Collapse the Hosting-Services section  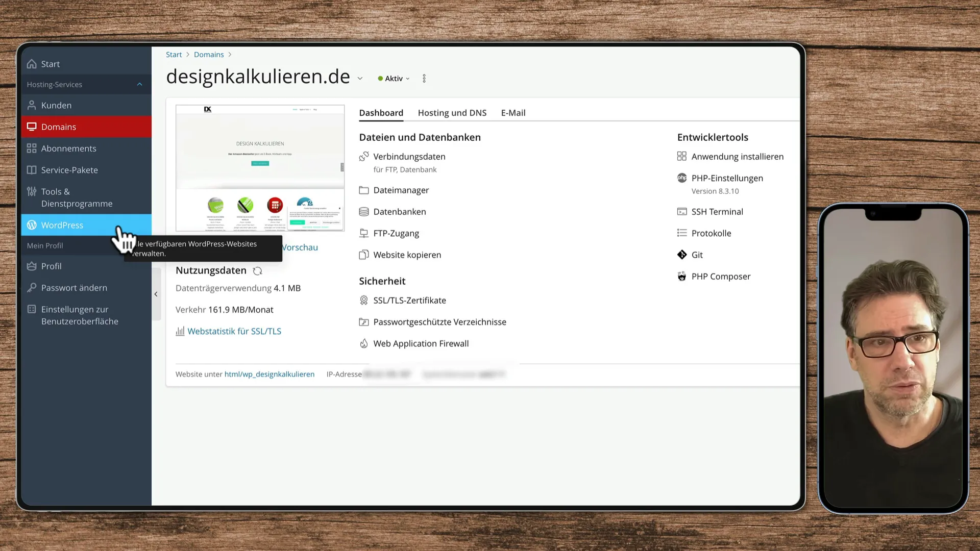point(139,84)
